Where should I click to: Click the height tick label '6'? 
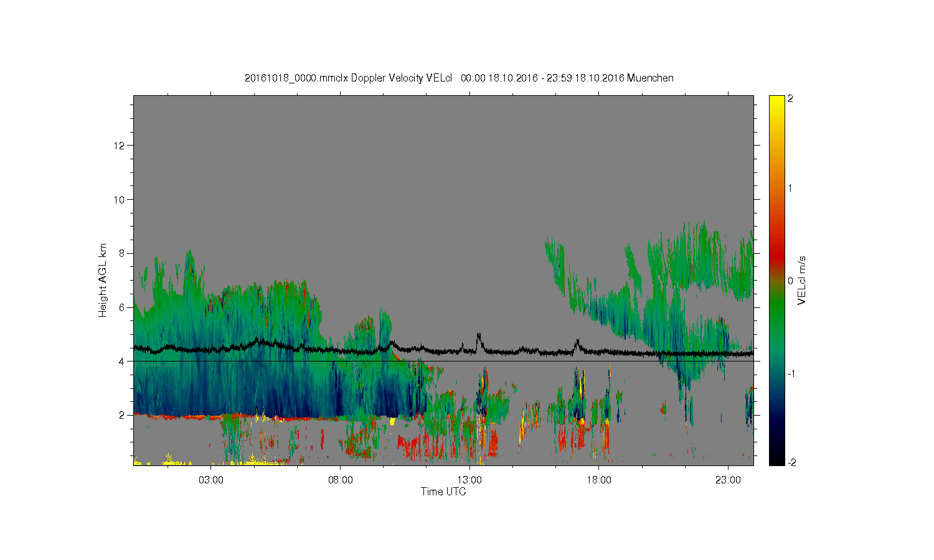[123, 307]
